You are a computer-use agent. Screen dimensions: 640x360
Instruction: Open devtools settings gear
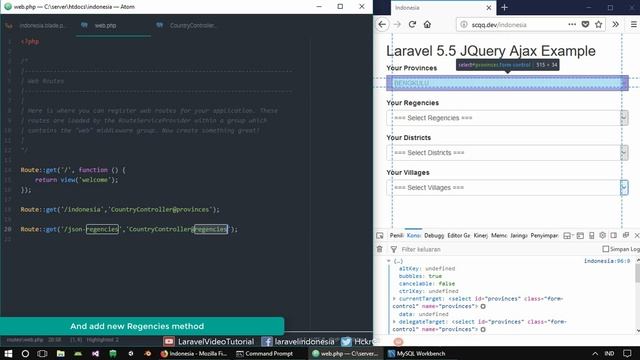[x=602, y=236]
